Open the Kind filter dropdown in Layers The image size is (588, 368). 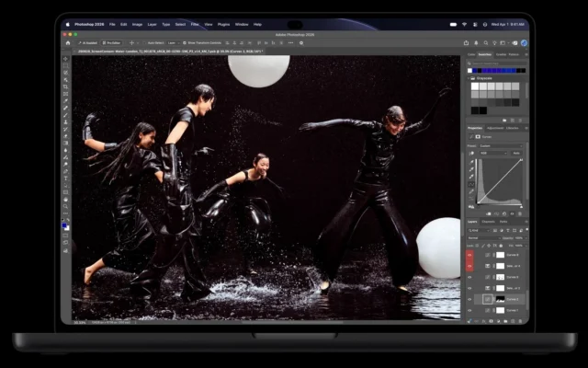479,230
